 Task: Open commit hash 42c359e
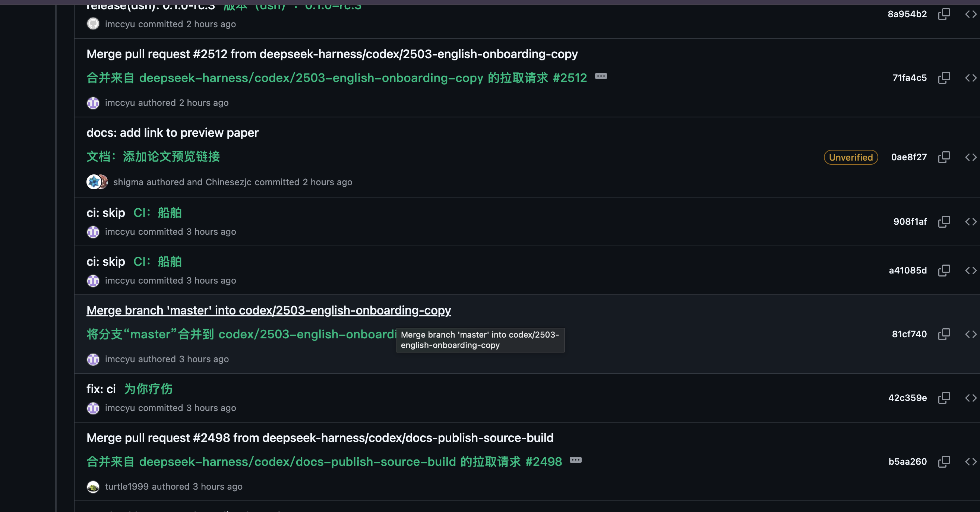pyautogui.click(x=907, y=398)
